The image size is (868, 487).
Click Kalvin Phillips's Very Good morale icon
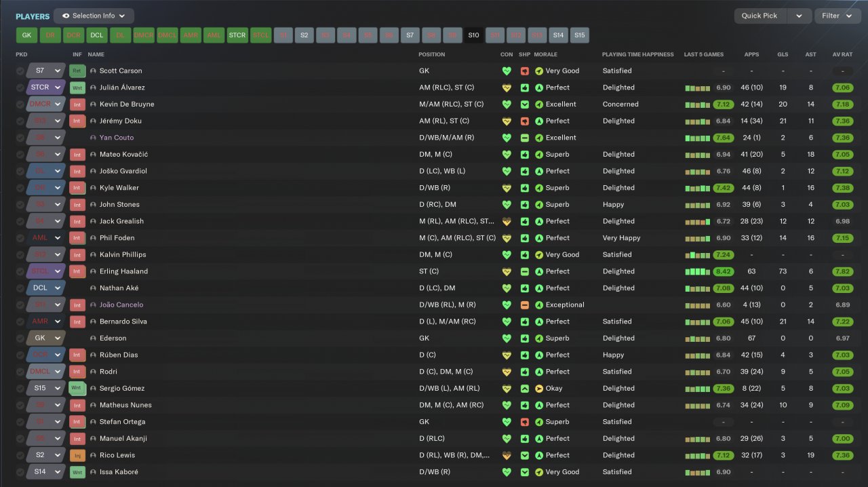[x=539, y=255]
